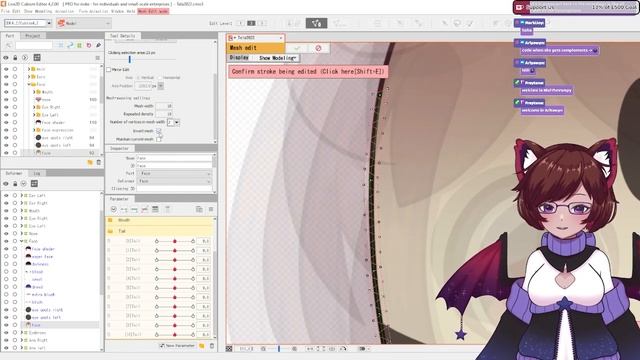
Task: Delete parameter using trash icon in Parameter panel
Action: (x=211, y=346)
